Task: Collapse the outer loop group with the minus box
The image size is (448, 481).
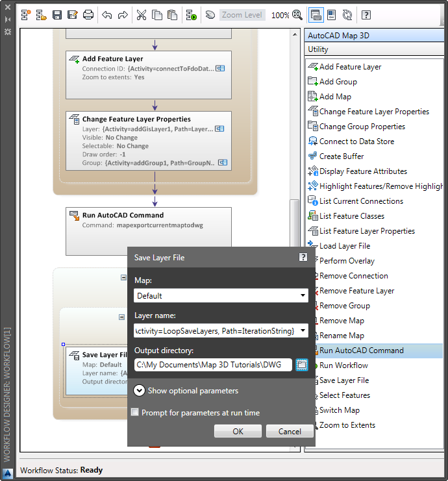Action: pyautogui.click(x=123, y=278)
